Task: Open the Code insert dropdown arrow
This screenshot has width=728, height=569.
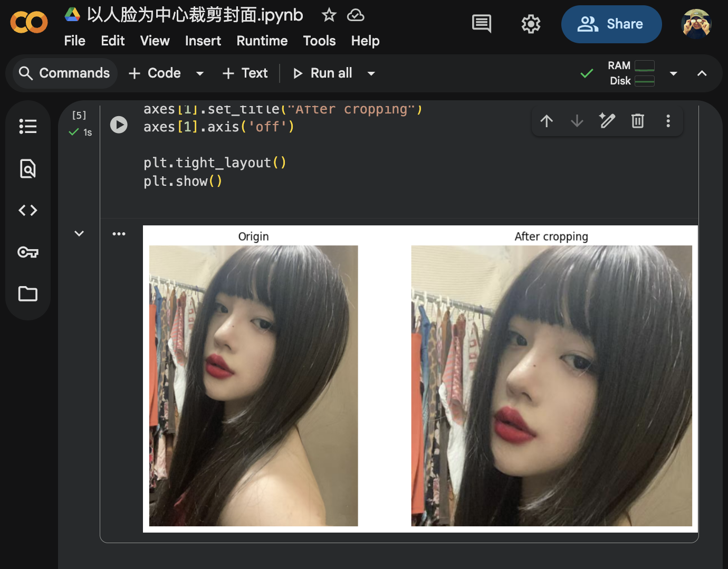Action: tap(200, 74)
